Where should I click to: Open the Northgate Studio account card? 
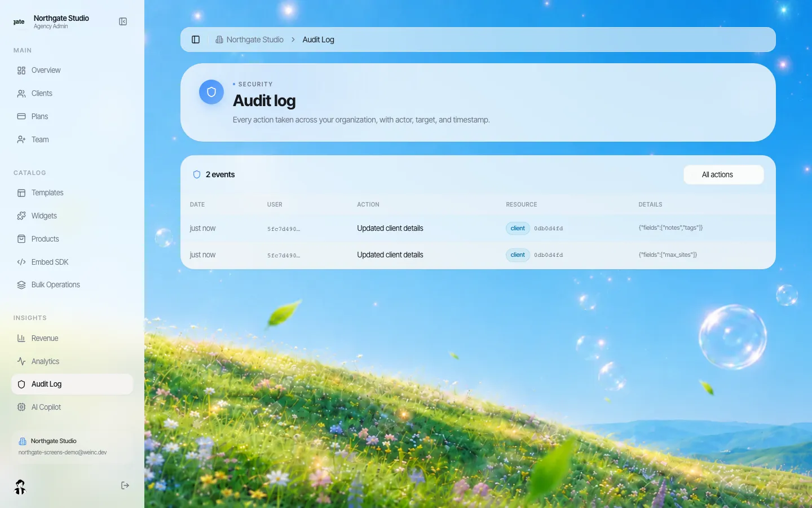[x=72, y=446]
